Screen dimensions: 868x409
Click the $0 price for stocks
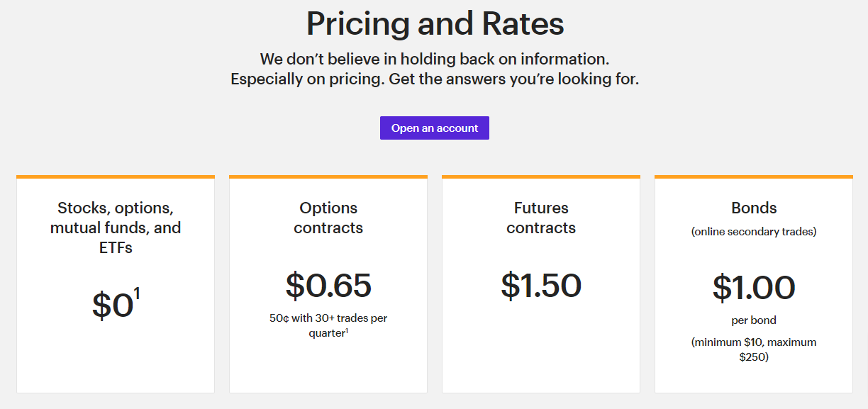112,306
